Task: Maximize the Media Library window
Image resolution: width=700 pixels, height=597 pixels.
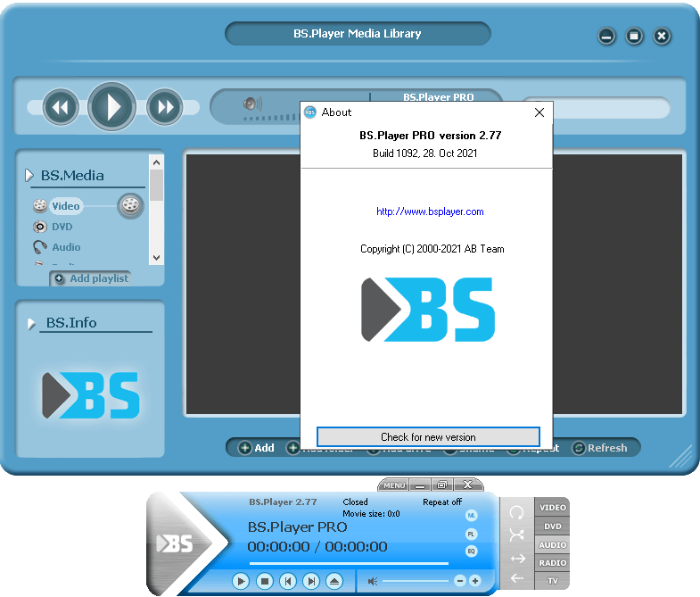Action: click(x=634, y=37)
